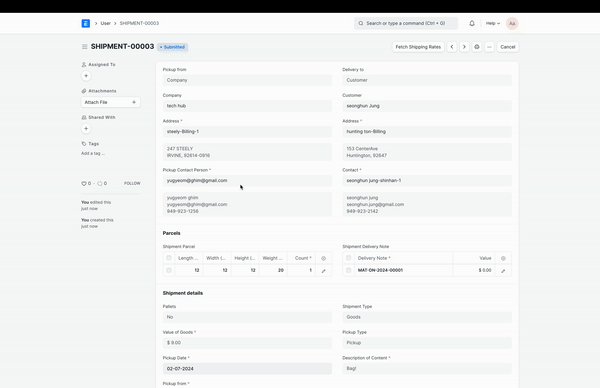Open the Delivery to Customer select field
The width and height of the screenshot is (600, 388).
(x=427, y=80)
